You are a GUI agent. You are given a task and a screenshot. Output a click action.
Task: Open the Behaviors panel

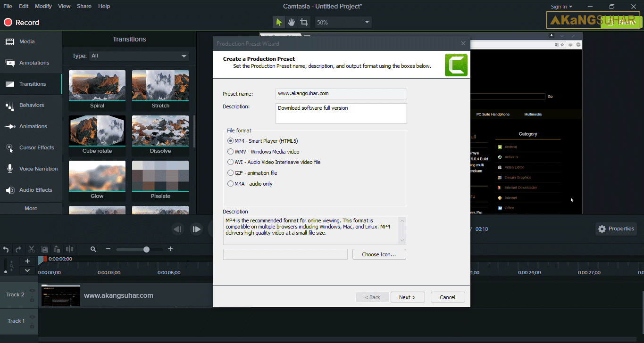pos(31,105)
